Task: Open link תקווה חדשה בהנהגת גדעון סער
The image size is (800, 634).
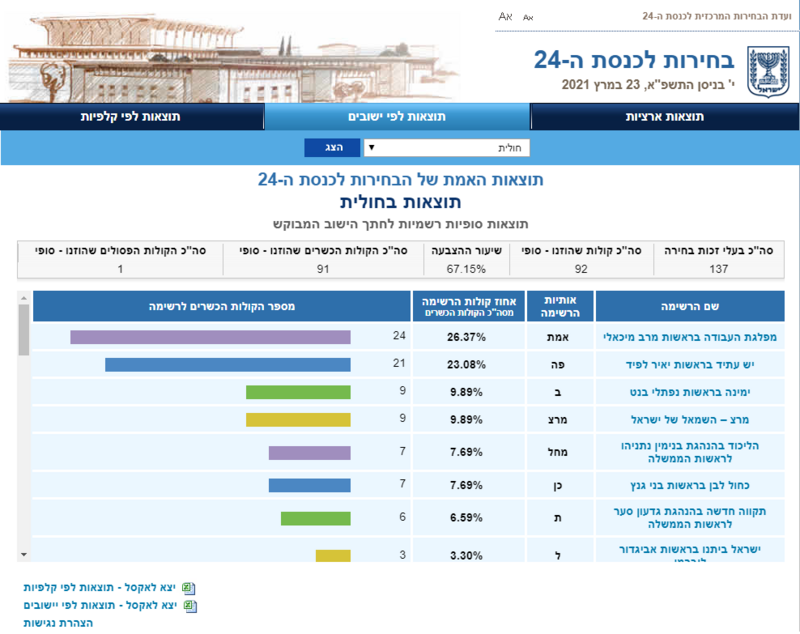Action: pos(690,518)
